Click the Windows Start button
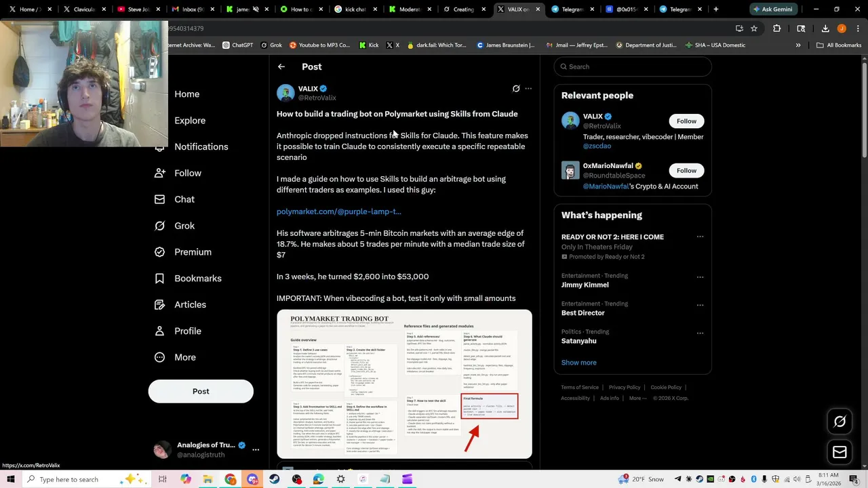The height and width of the screenshot is (488, 868). pos(10,479)
